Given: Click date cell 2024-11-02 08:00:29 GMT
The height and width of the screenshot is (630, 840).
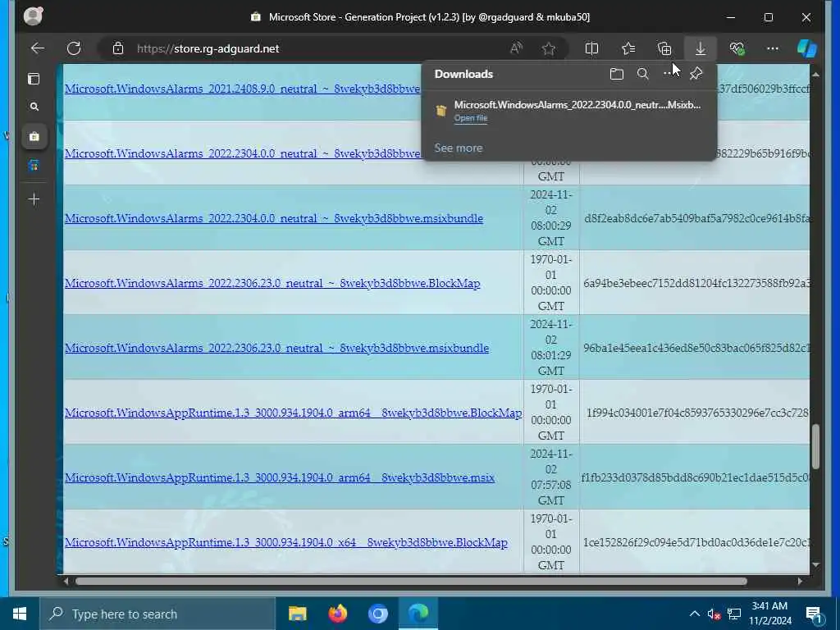Looking at the screenshot, I should click(551, 218).
